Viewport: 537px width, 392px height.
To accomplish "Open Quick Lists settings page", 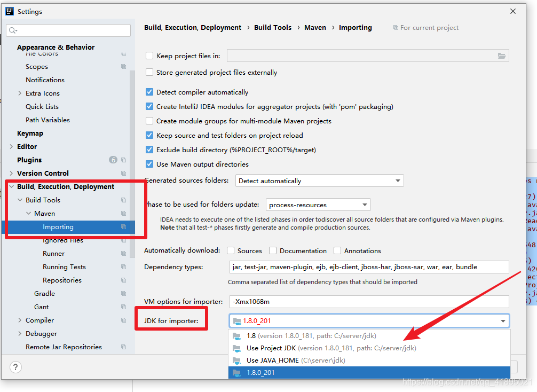I will click(x=42, y=107).
